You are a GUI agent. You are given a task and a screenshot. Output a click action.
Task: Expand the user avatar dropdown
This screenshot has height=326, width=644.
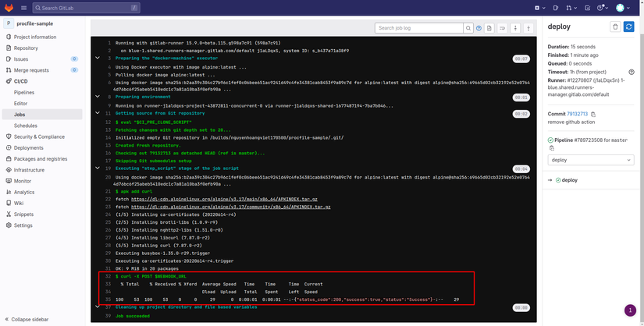pos(624,8)
